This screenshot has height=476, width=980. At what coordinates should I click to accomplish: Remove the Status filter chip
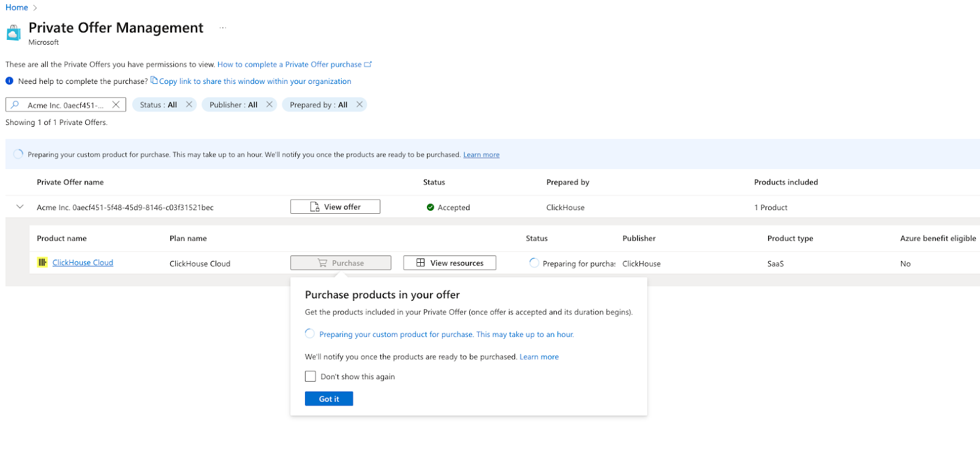(189, 105)
